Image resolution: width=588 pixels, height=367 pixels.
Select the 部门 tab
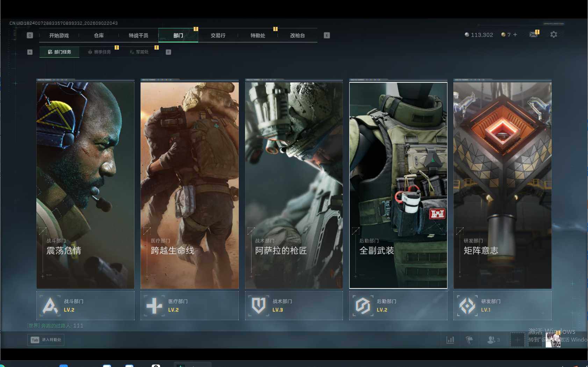178,35
